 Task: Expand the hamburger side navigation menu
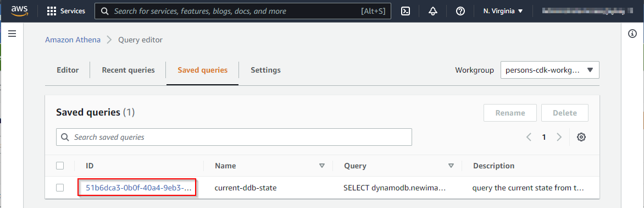tap(12, 34)
